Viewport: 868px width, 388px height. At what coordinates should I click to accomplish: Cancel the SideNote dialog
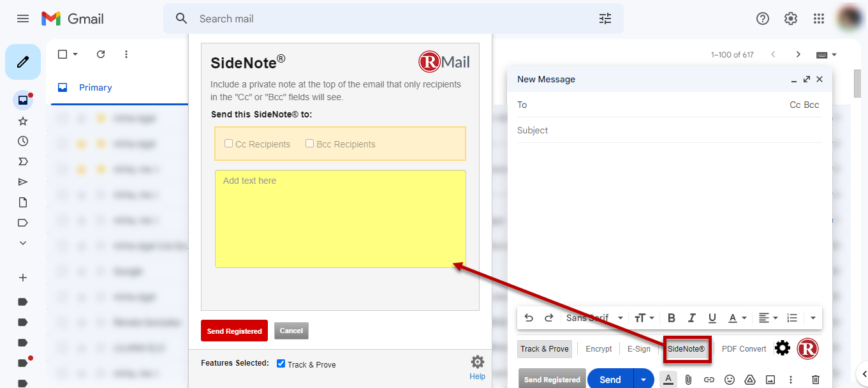tap(291, 331)
